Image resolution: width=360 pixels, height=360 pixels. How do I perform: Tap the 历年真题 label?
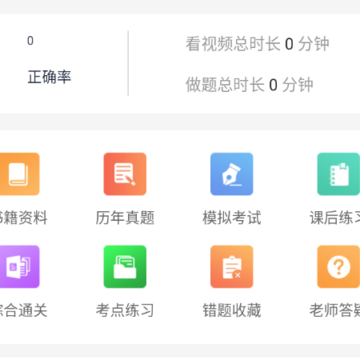pyautogui.click(x=125, y=218)
